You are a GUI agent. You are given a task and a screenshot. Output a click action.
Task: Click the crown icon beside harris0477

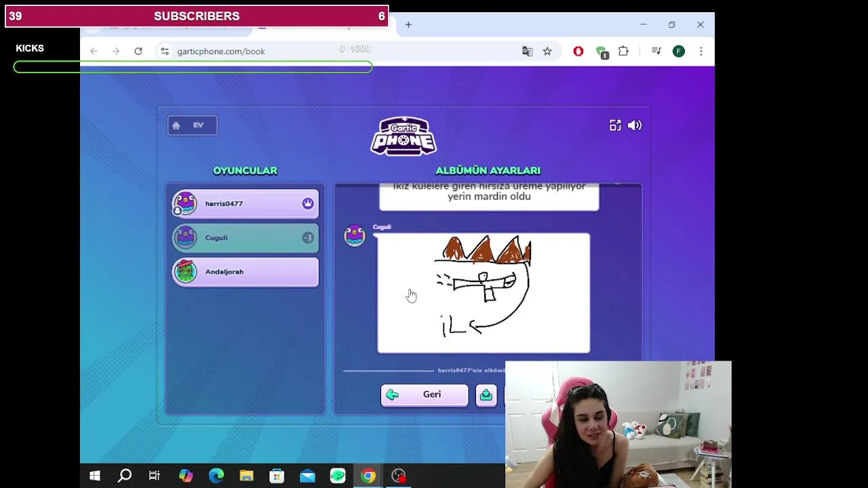308,203
